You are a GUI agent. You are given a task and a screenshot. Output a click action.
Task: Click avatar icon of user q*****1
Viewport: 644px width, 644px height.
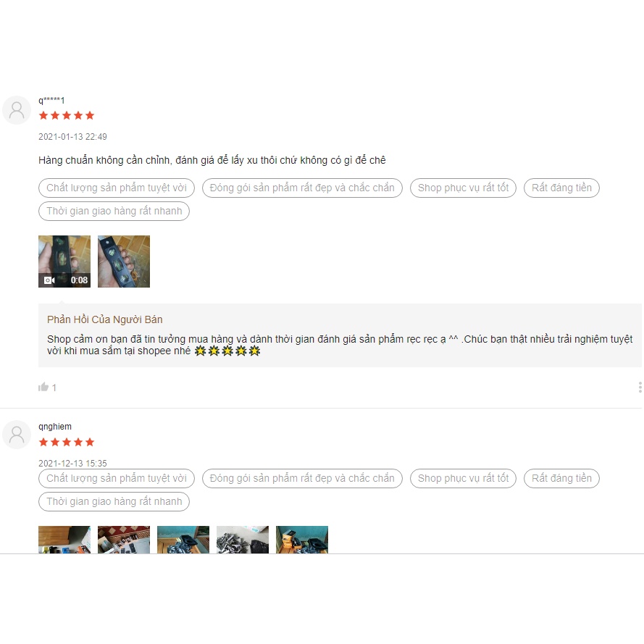[x=17, y=110]
